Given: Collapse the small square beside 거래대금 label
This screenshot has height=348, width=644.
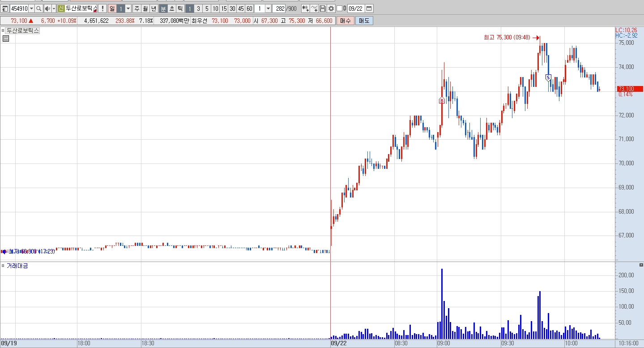Looking at the screenshot, I should tap(3, 266).
